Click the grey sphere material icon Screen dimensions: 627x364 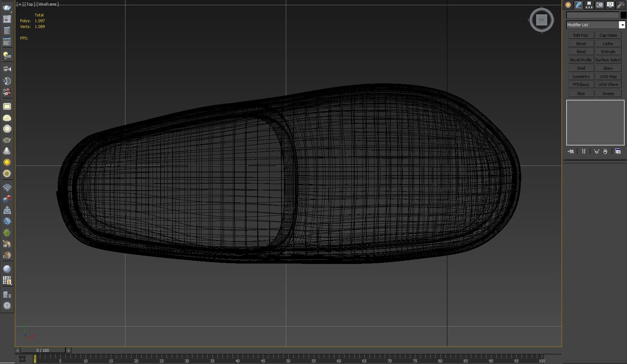click(7, 269)
